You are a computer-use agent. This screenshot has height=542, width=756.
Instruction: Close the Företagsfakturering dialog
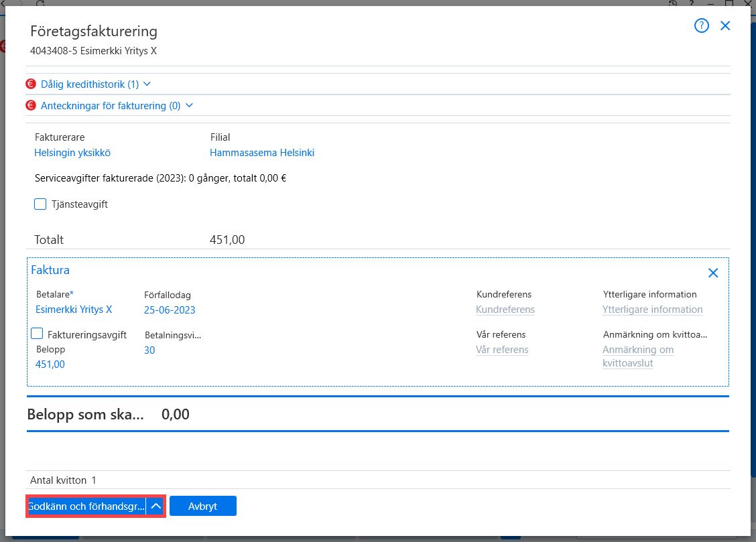[725, 25]
